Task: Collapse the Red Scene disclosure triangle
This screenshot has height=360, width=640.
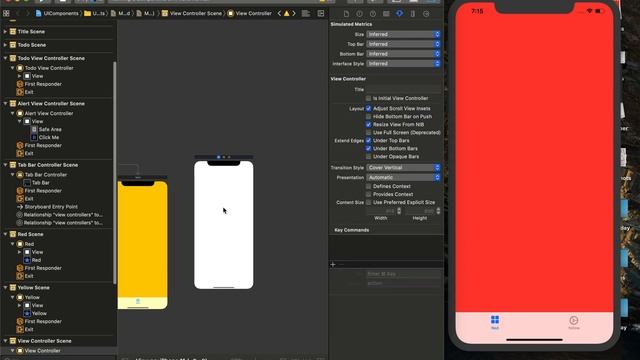Action: (5, 234)
